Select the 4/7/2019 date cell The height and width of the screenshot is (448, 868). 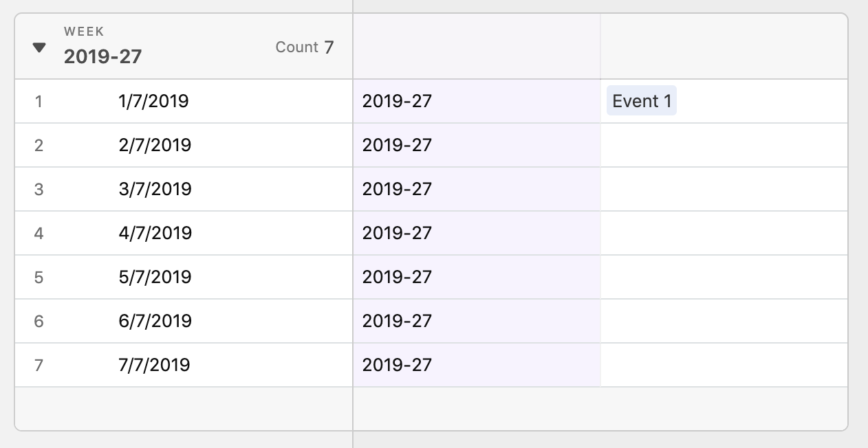coord(184,233)
